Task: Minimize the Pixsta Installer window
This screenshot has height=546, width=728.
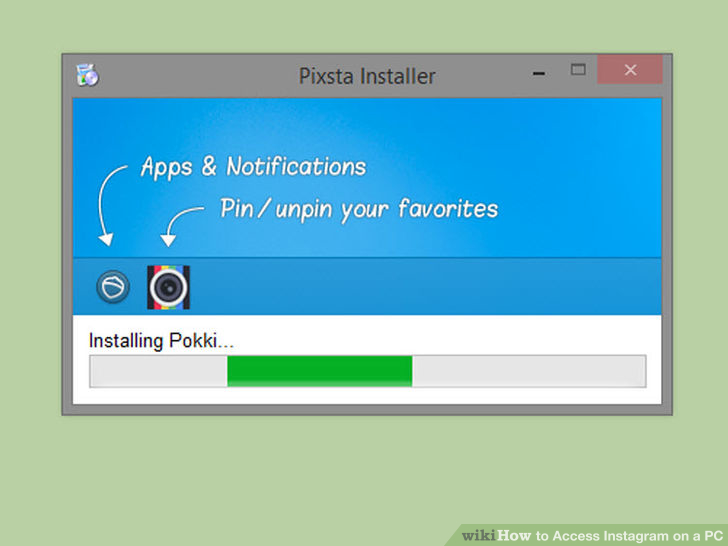Action: [x=539, y=73]
